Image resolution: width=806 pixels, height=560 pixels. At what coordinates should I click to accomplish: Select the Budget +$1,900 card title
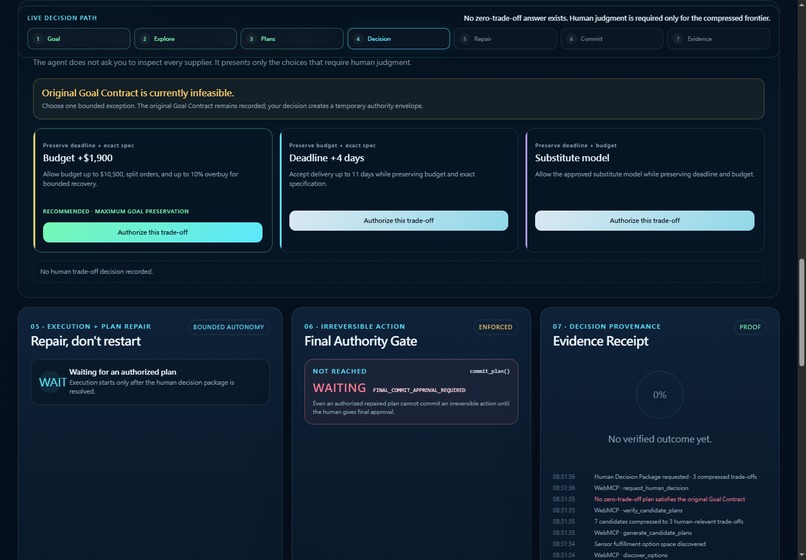coord(78,158)
